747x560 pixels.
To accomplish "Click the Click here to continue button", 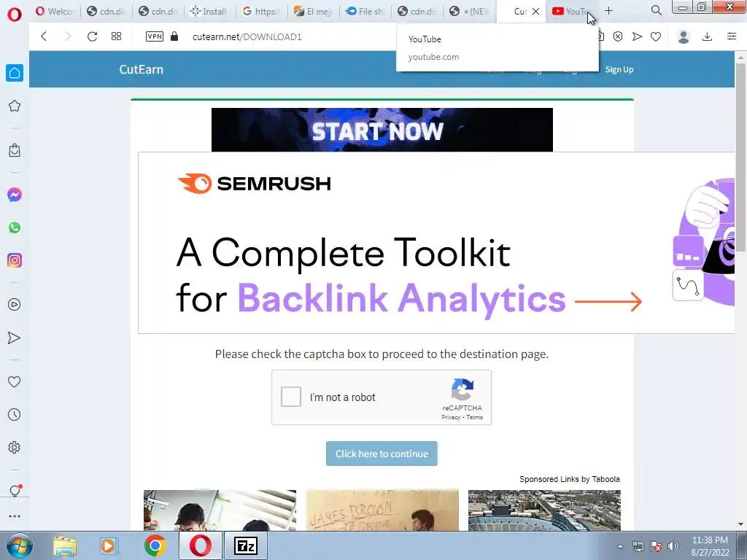I will [x=382, y=454].
